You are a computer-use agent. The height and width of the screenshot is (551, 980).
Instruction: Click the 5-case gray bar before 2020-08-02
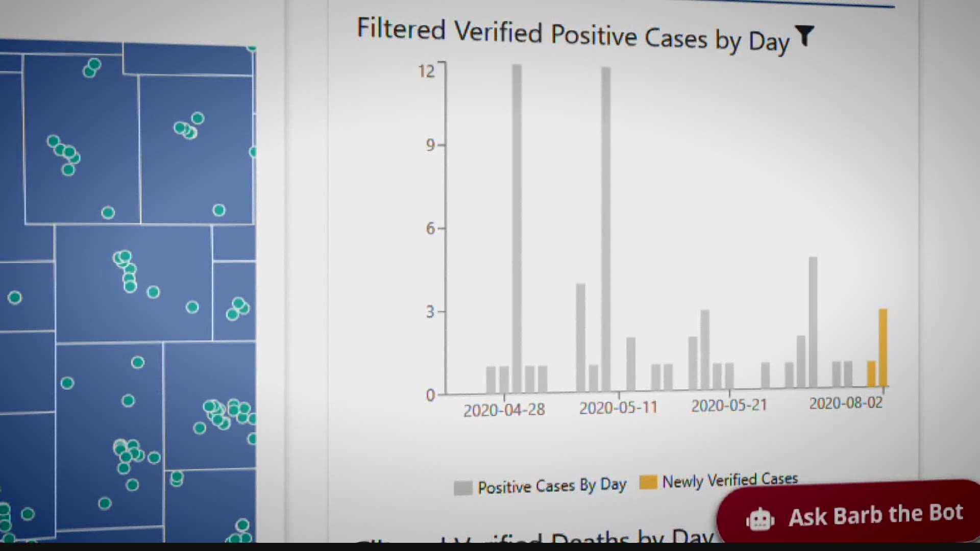(x=813, y=321)
